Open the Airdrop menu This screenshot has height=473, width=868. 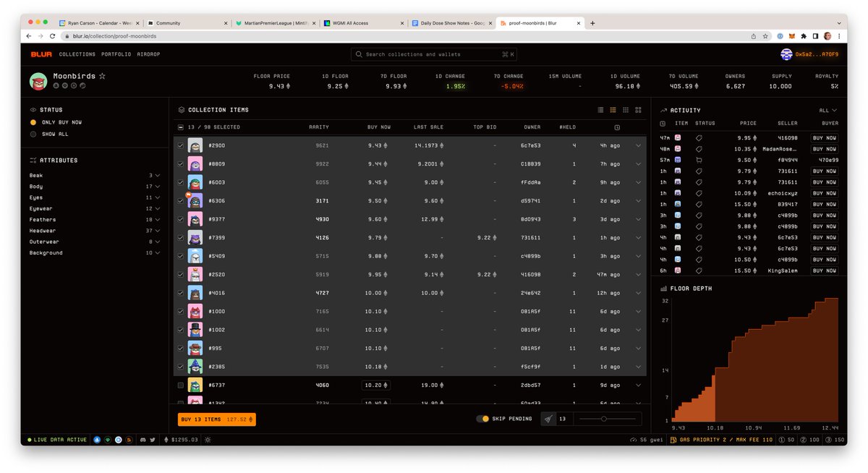tap(148, 54)
